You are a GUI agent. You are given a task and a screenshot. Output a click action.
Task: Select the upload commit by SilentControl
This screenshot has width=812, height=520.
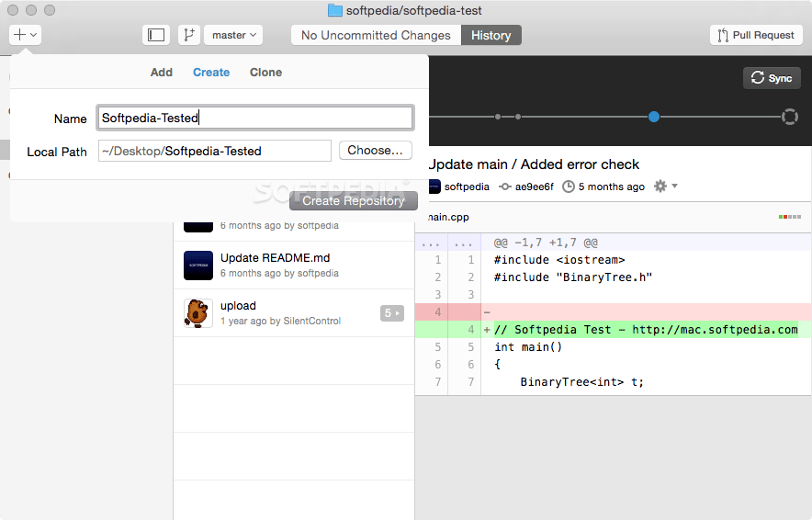click(x=294, y=313)
